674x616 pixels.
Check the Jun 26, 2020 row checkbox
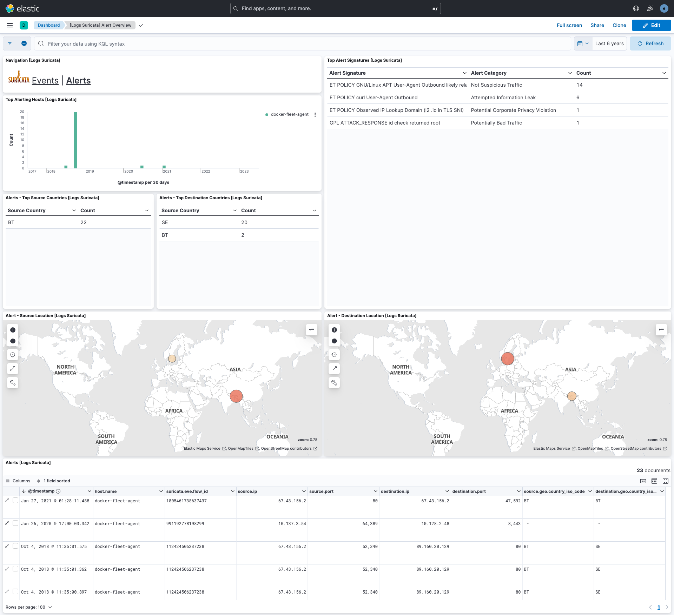(x=15, y=523)
